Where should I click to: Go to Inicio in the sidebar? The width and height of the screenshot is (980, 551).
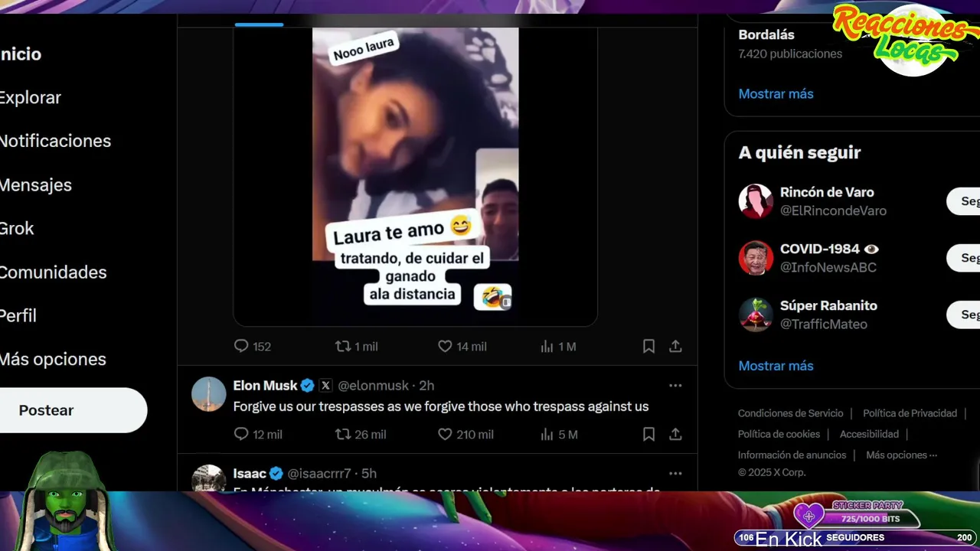click(x=21, y=54)
